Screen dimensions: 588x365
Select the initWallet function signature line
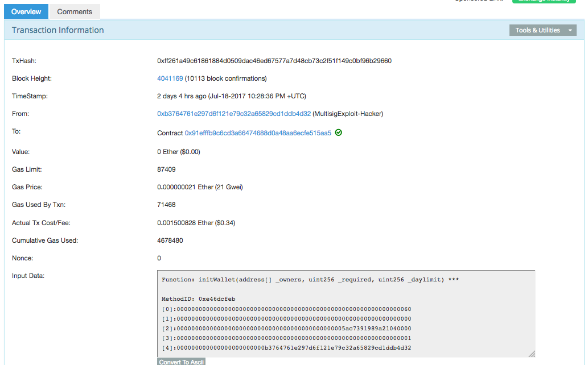click(310, 280)
